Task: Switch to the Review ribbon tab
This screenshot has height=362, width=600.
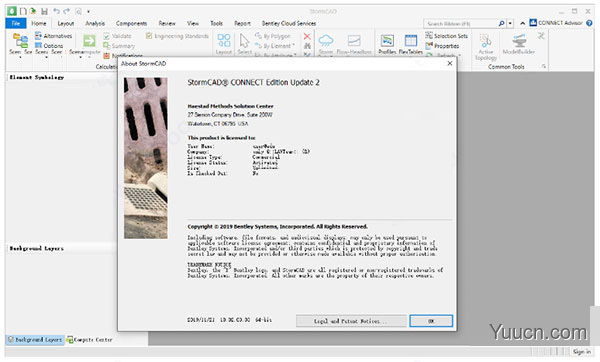Action: (x=167, y=23)
